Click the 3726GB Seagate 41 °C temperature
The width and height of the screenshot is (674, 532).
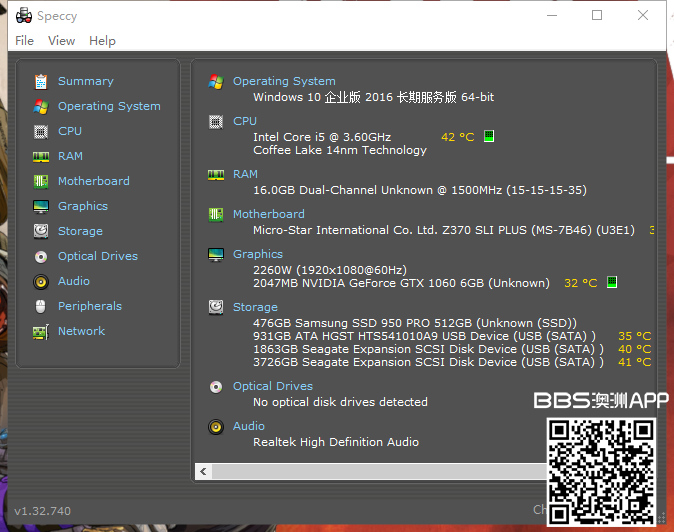point(634,362)
